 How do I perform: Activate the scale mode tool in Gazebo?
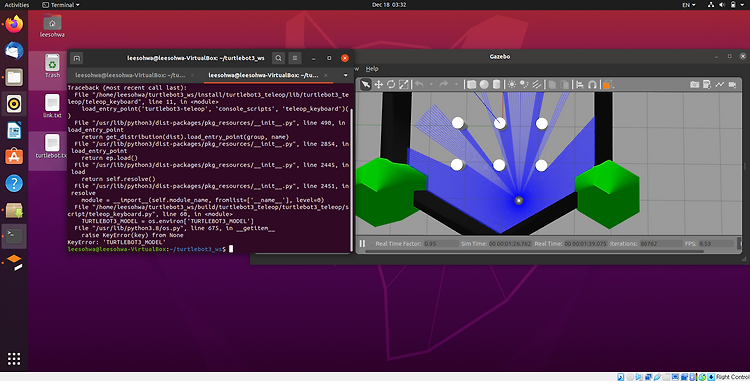(x=404, y=85)
